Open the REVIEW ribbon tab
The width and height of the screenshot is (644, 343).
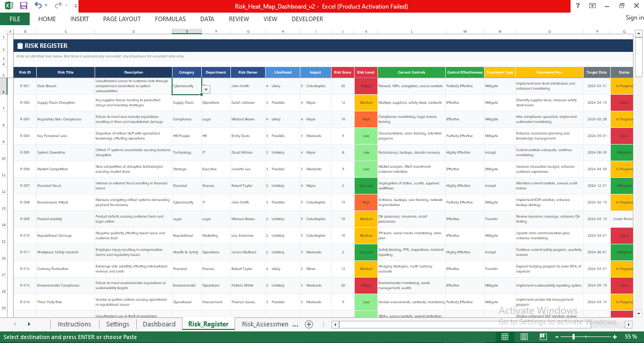point(239,19)
